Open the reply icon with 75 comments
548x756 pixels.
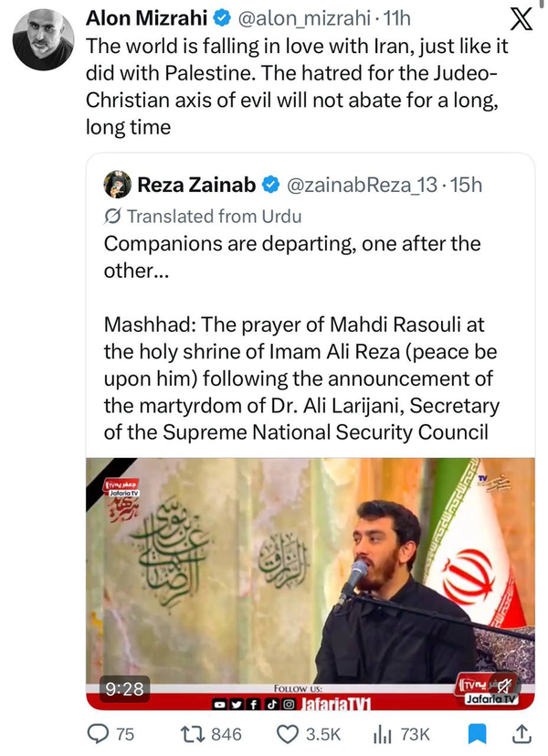click(x=98, y=734)
